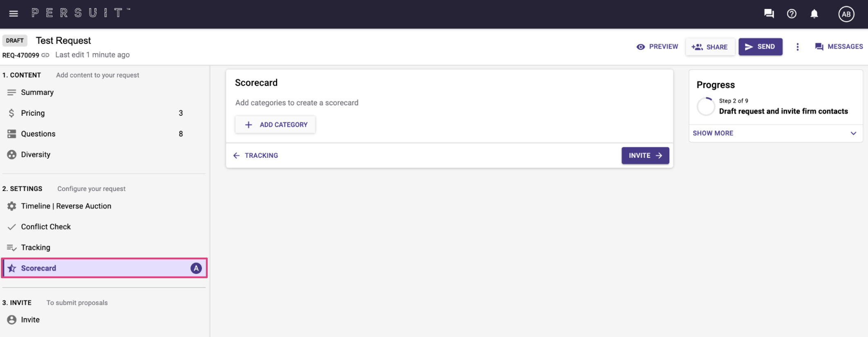The height and width of the screenshot is (337, 868).
Task: Go back to Tracking step
Action: pos(255,155)
